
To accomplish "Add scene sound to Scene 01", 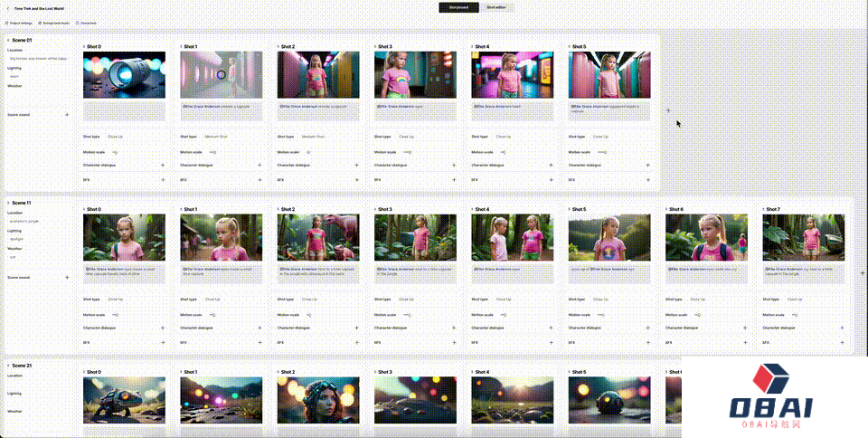I will [x=66, y=115].
